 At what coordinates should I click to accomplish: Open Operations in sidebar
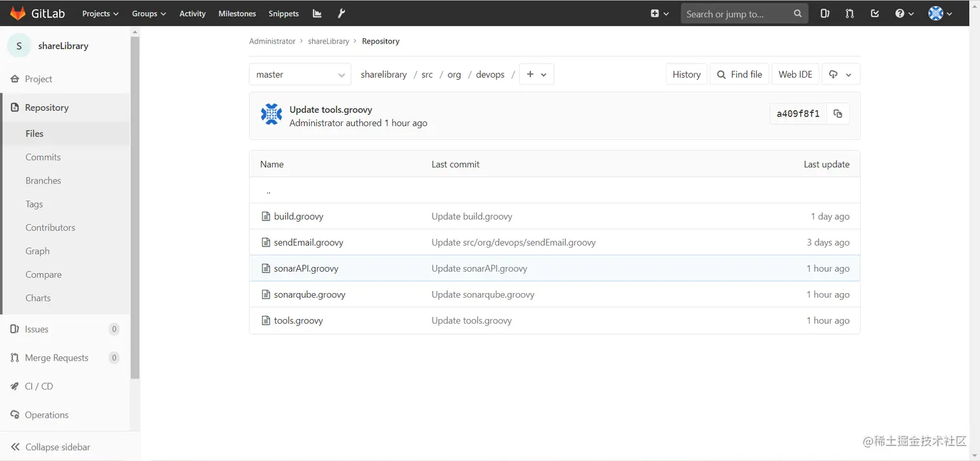65,415
